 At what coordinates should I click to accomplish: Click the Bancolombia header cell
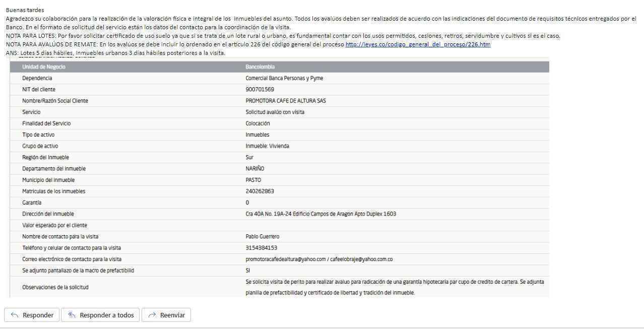tap(260, 67)
